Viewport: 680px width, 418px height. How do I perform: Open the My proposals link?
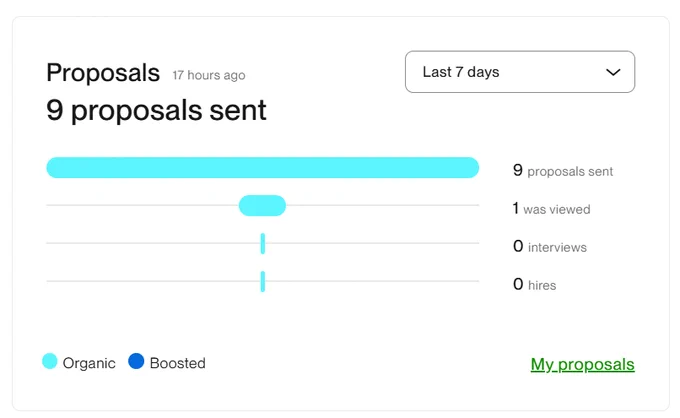point(582,364)
